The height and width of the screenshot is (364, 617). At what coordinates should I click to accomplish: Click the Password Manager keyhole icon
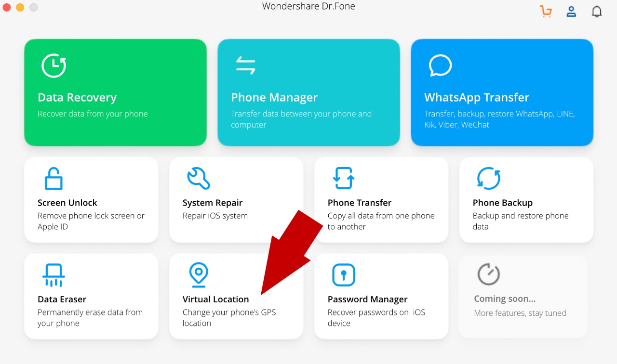[x=344, y=275]
